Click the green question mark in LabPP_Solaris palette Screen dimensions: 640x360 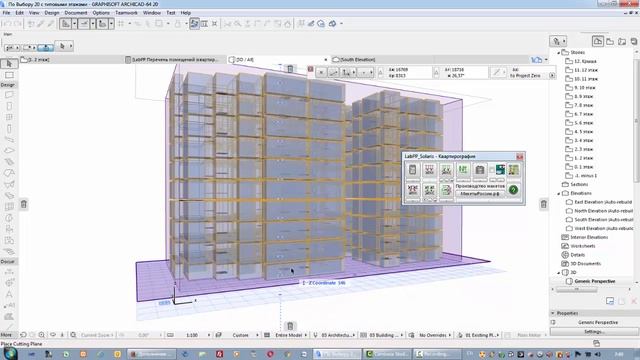pos(513,190)
